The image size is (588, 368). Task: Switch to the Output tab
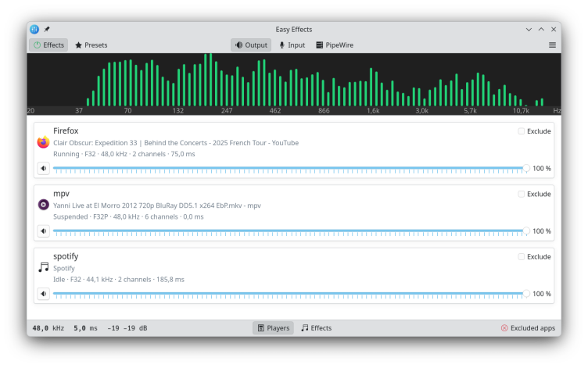(251, 45)
